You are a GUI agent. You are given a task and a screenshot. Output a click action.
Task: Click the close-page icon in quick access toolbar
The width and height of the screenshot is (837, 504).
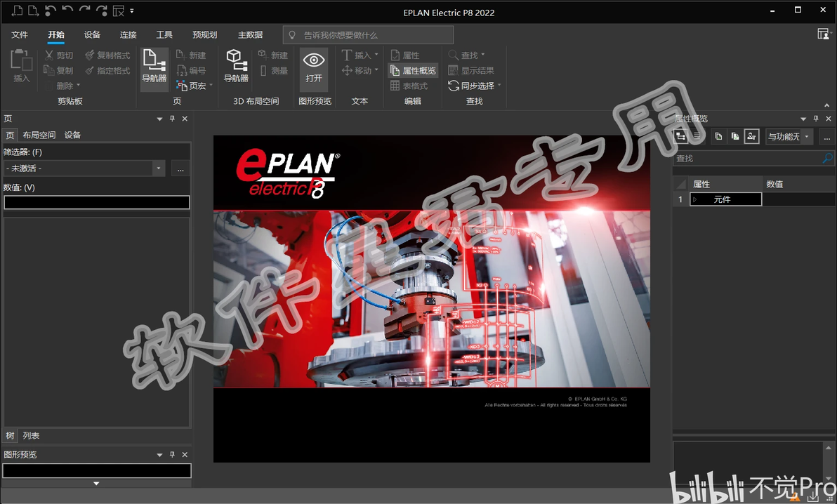(x=119, y=10)
